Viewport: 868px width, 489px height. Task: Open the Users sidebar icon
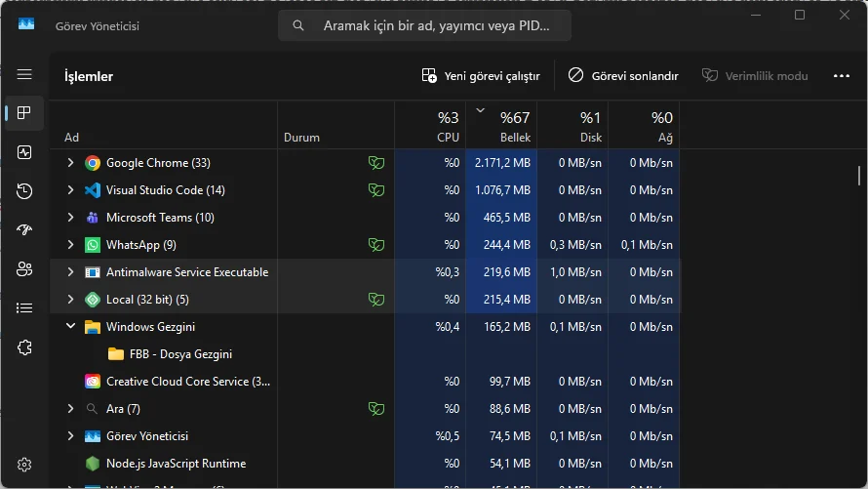[24, 269]
